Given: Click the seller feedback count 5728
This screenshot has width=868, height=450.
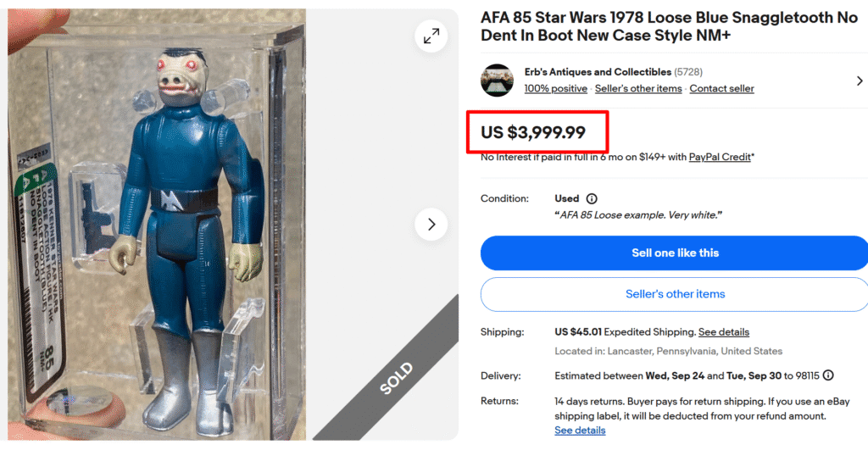Looking at the screenshot, I should tap(688, 72).
